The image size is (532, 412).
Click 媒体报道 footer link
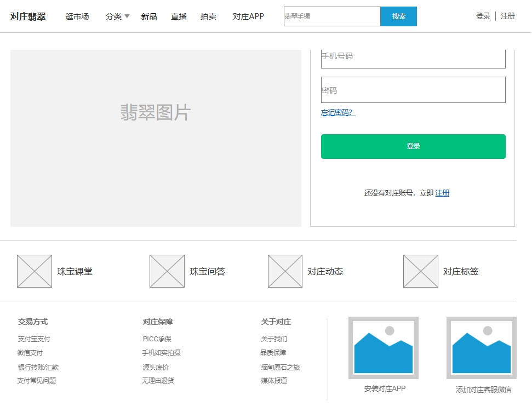tap(274, 381)
